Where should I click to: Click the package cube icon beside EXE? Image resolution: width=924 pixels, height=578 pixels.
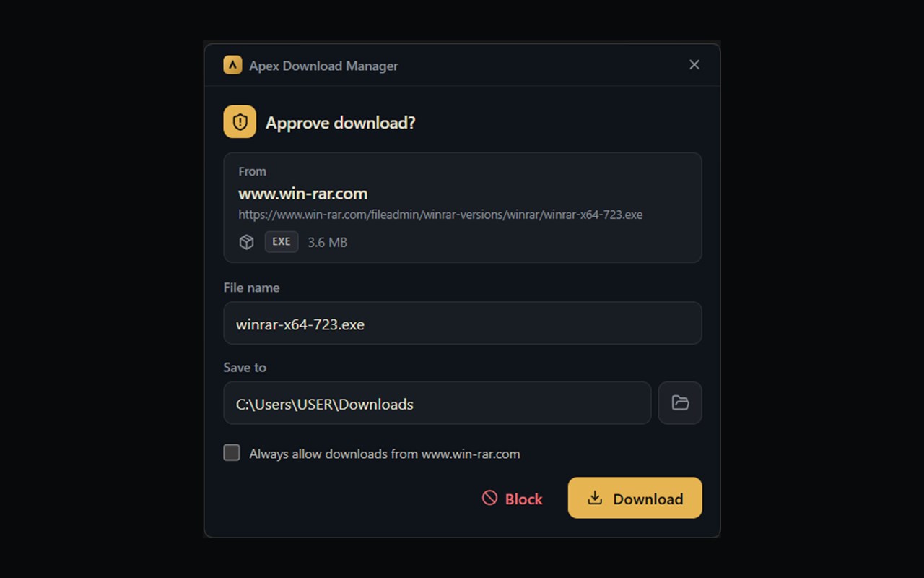[x=247, y=242]
